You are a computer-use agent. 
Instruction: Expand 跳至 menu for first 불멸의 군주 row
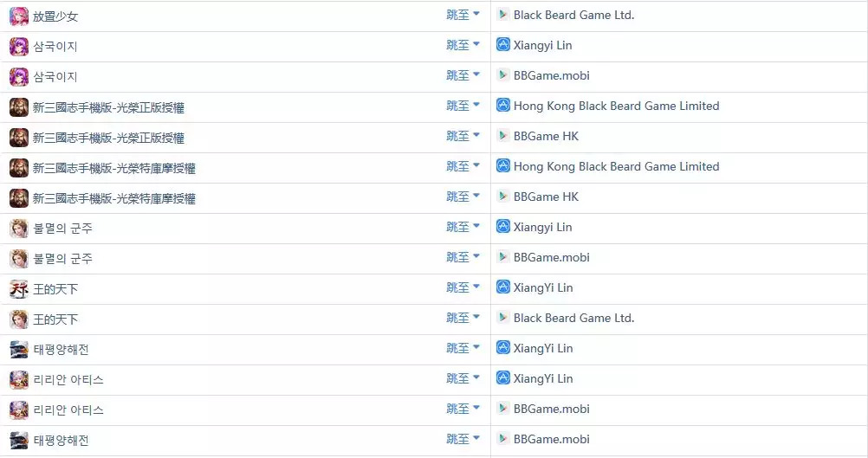coord(463,227)
